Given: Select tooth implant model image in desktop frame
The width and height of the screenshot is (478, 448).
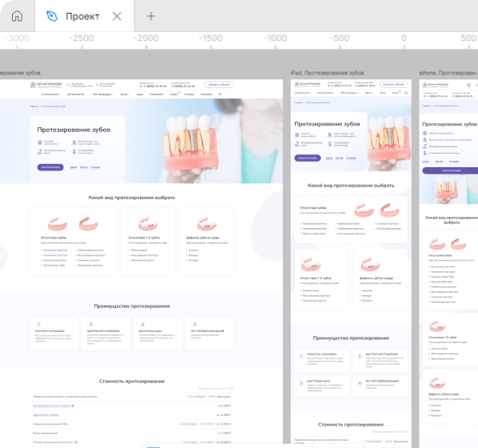Looking at the screenshot, I should coord(192,144).
